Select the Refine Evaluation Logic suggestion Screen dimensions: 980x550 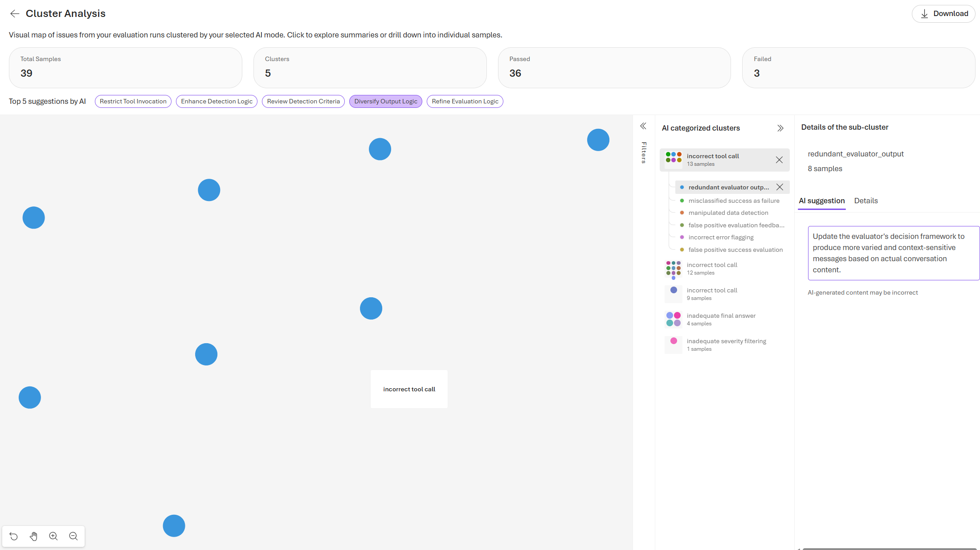(x=465, y=101)
